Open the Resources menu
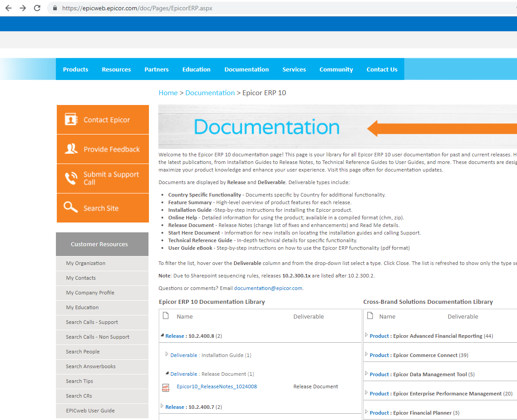 click(x=116, y=70)
